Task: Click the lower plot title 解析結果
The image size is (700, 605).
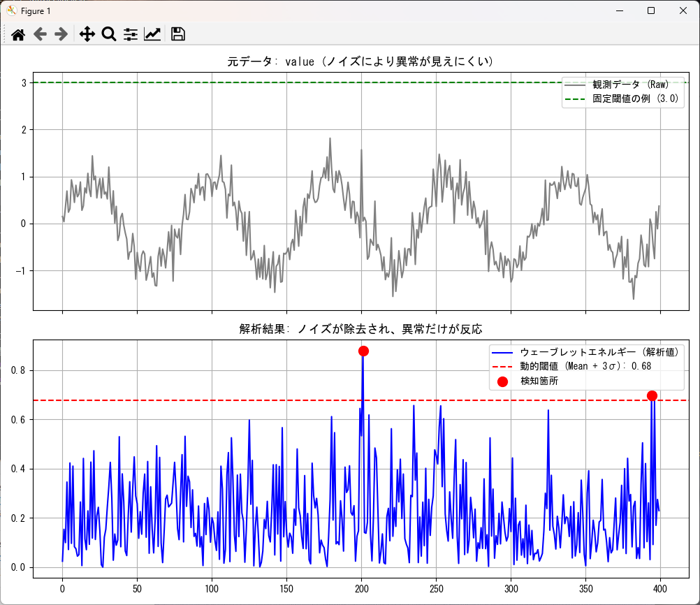Action: point(360,329)
